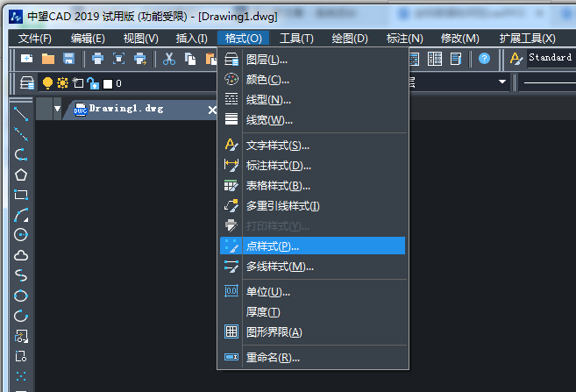Toggle the layer on/off lightbulb
The width and height of the screenshot is (576, 392).
[48, 83]
